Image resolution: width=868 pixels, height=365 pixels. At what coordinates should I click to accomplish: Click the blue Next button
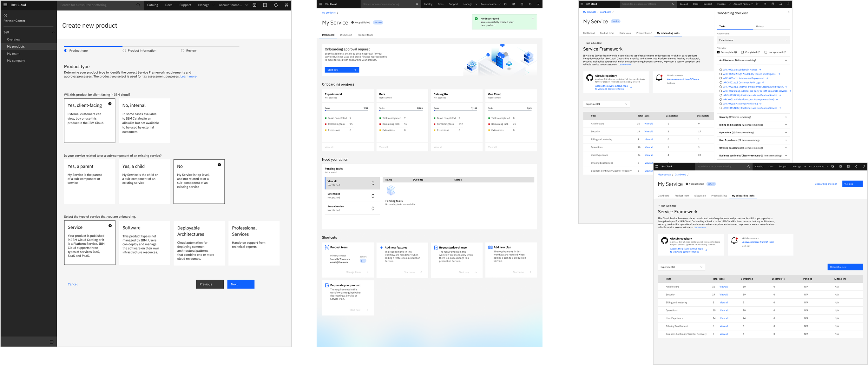click(240, 284)
